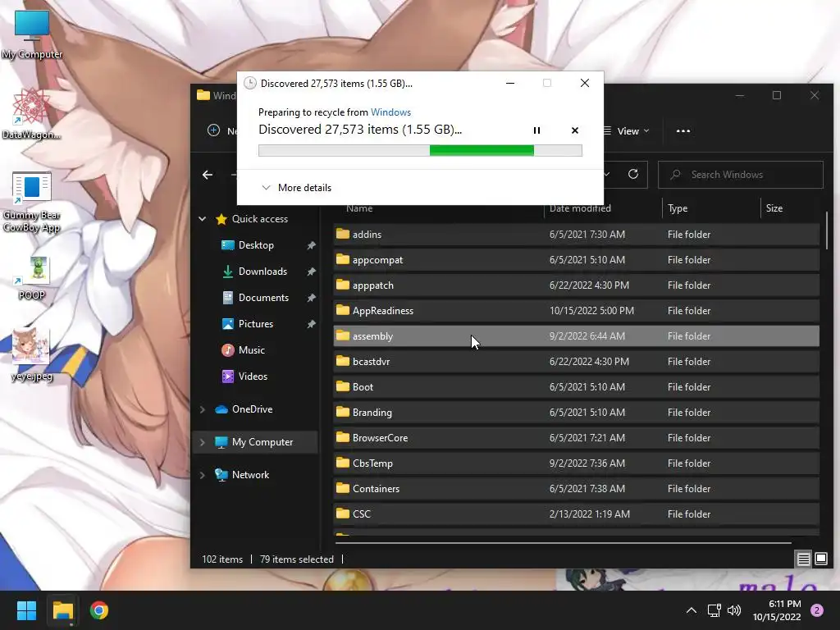Screen dimensions: 840x630
Task: Sort by the Type column header
Action: click(677, 208)
